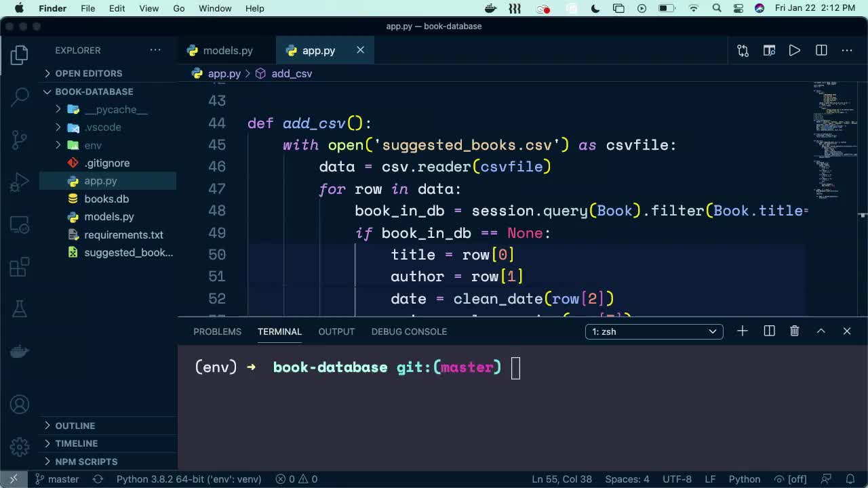Open the Manage gear icon
The height and width of the screenshot is (488, 868).
[20, 447]
